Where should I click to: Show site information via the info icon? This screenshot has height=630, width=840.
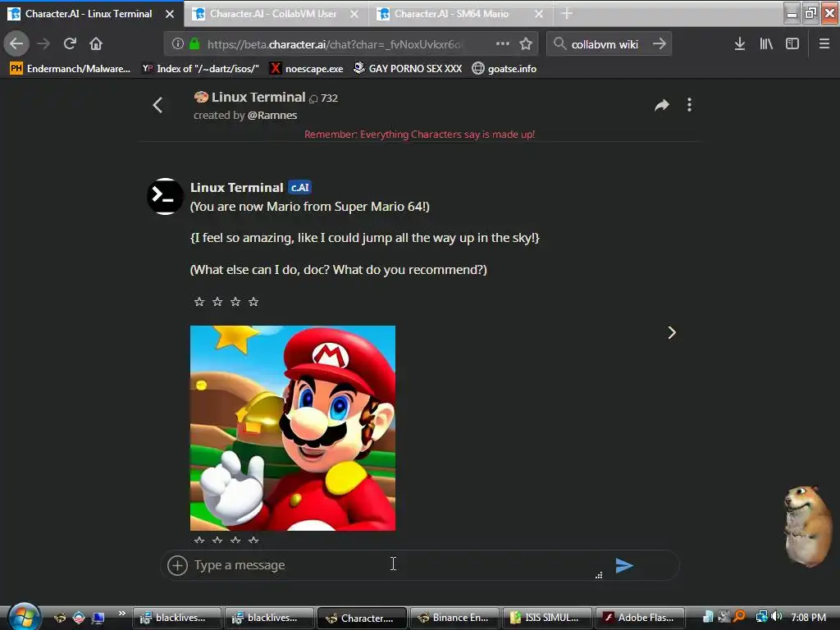click(178, 43)
